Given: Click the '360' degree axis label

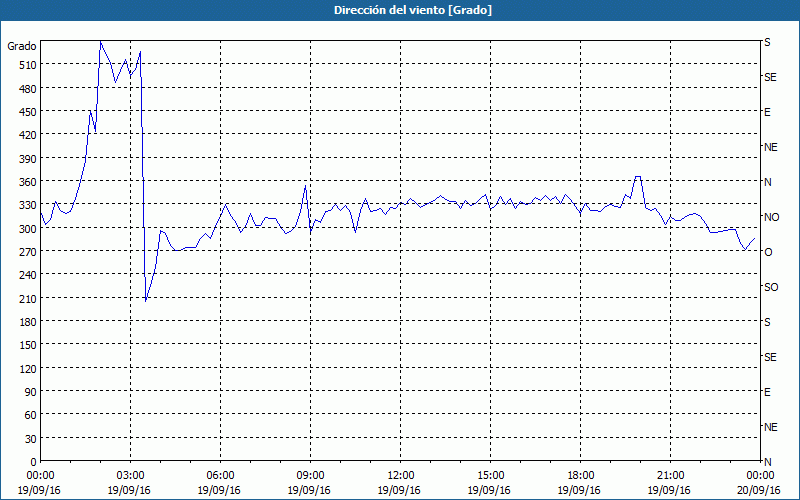Looking at the screenshot, I should [x=29, y=182].
